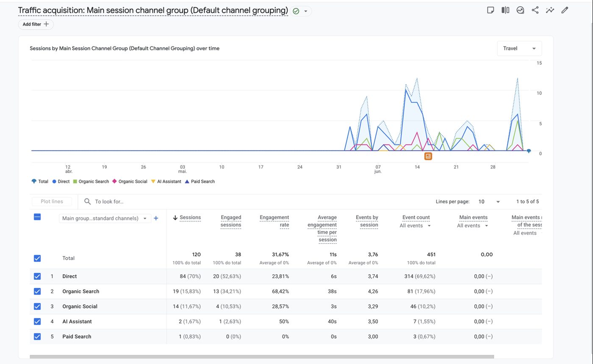Viewport: 593px width, 364px height.
Task: Sort by Event count column header
Action: point(416,217)
